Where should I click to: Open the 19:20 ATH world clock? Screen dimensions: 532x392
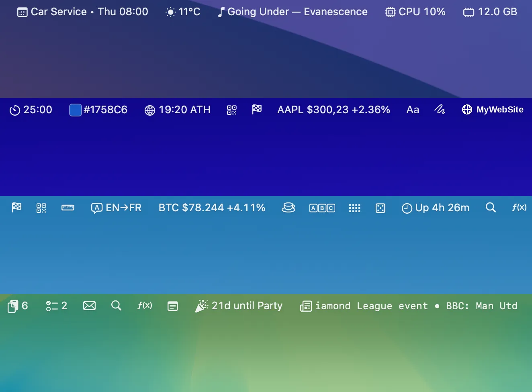[177, 110]
